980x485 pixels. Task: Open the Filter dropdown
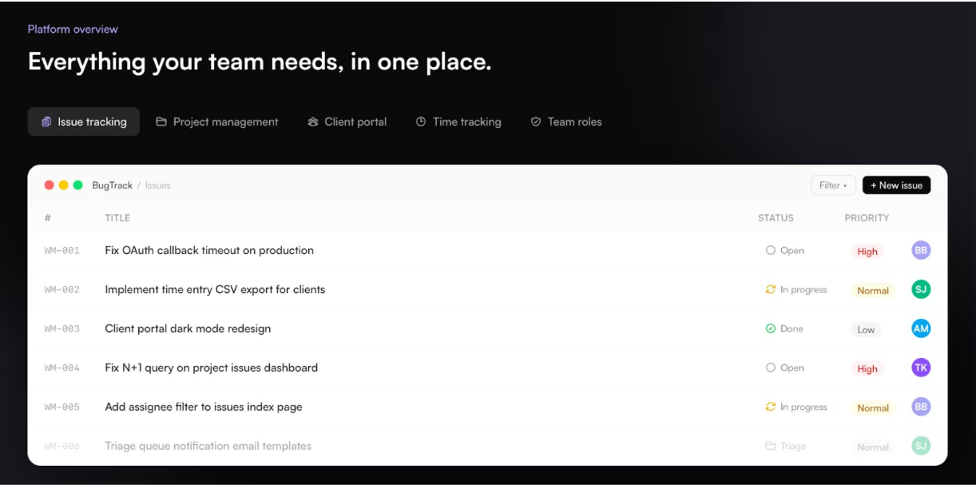pyautogui.click(x=833, y=185)
